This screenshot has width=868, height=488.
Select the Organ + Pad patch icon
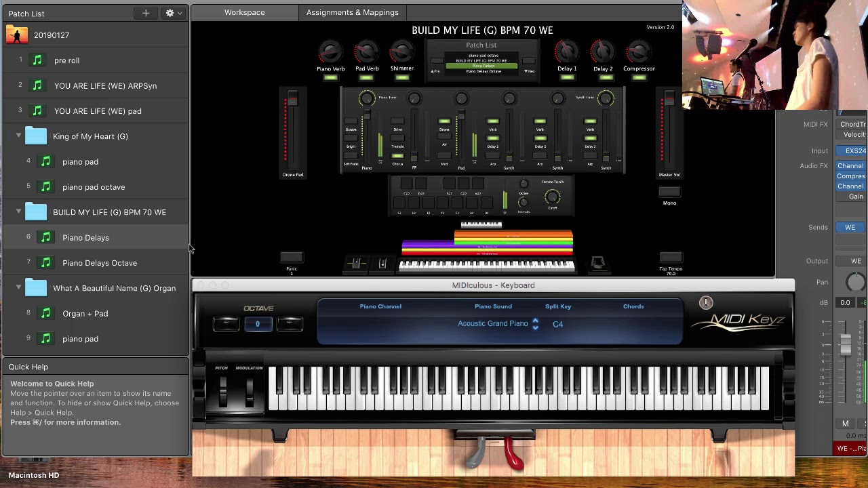coord(45,313)
